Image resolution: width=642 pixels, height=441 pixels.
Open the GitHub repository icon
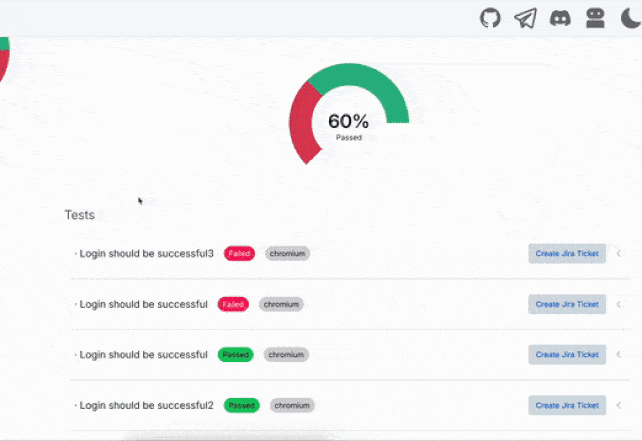point(490,18)
